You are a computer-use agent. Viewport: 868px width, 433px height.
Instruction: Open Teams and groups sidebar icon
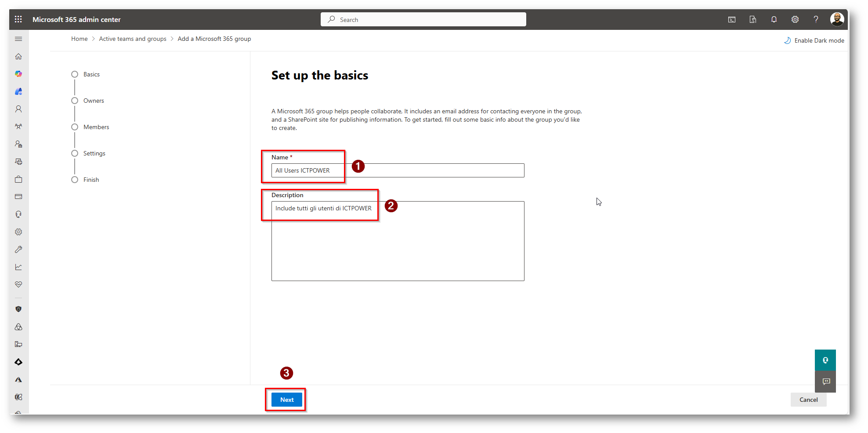coord(18,126)
